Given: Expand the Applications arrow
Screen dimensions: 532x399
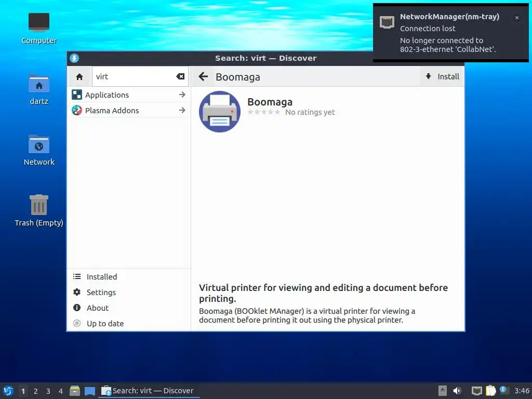Looking at the screenshot, I should (182, 95).
